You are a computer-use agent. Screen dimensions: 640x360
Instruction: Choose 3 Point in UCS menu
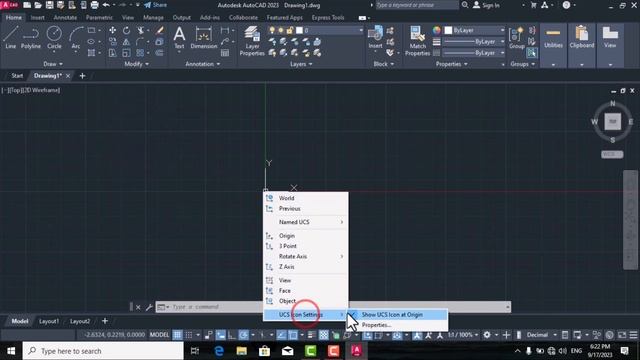tap(306, 246)
